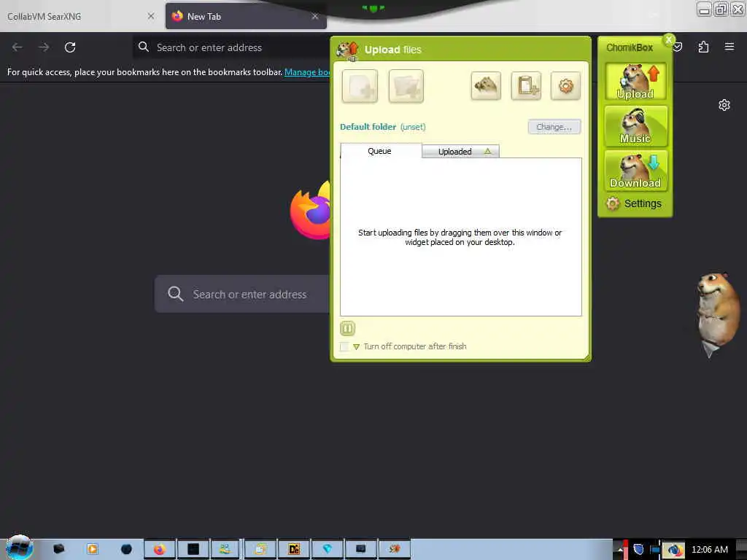Click the hamster icon toolbar button
Screen dimensions: 747x560
[485, 86]
